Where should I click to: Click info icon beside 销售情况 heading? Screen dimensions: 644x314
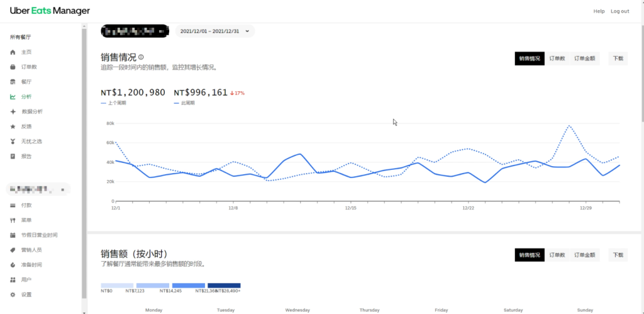coord(141,57)
